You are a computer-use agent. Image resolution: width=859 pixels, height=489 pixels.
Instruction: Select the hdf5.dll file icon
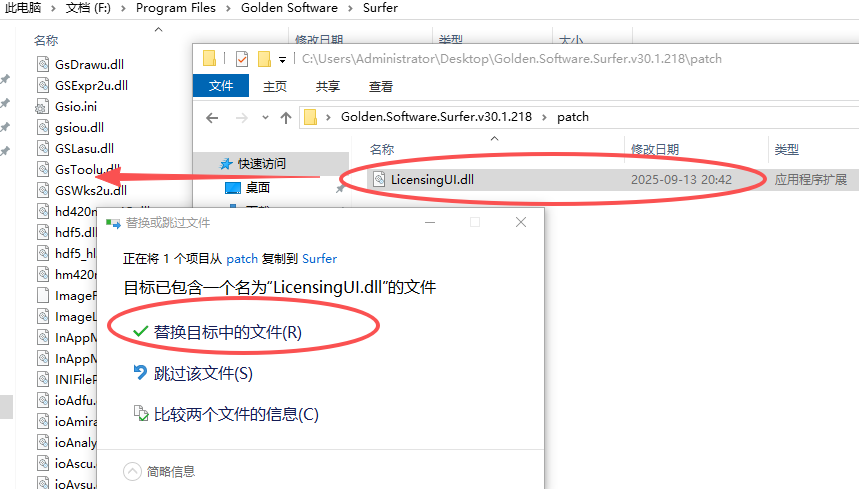pyautogui.click(x=43, y=232)
